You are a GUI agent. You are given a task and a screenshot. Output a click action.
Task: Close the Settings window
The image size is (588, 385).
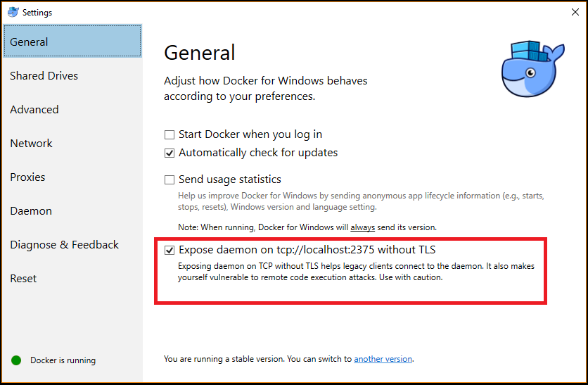pyautogui.click(x=575, y=12)
